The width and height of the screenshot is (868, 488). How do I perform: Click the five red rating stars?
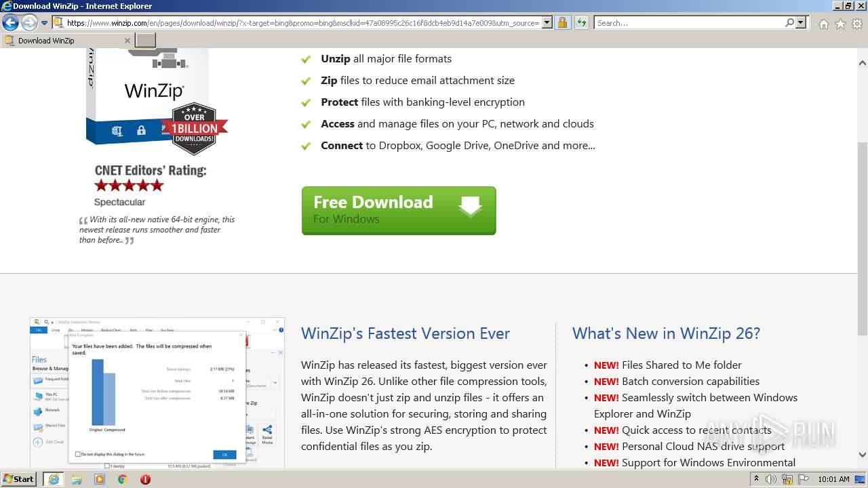(129, 186)
